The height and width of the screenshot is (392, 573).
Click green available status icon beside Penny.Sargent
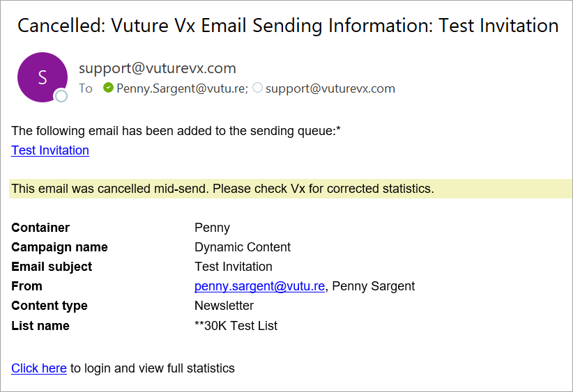(108, 88)
